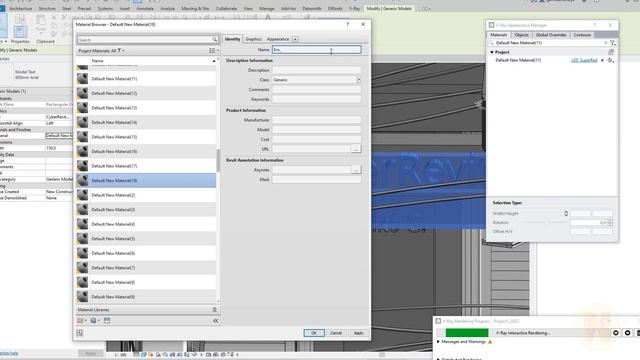This screenshot has height=360, width=640.
Task: Open the Project Materials filter dropdown
Action: [121, 50]
